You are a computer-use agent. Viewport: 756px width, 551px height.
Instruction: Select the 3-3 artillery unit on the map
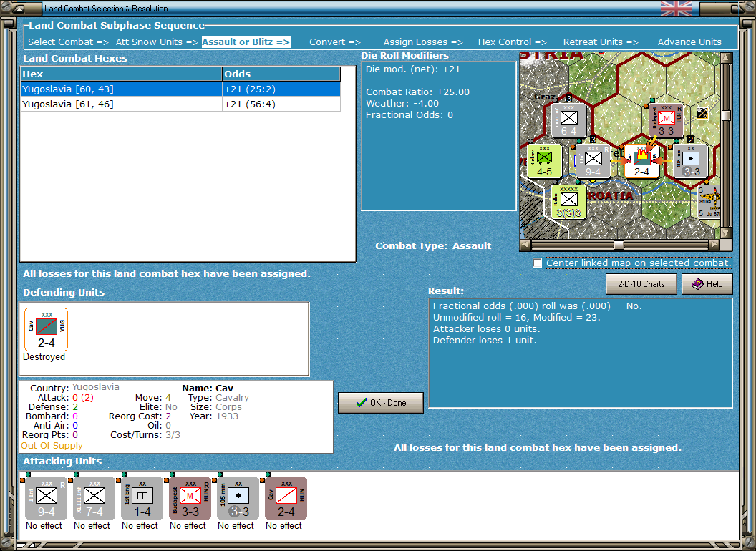690,161
